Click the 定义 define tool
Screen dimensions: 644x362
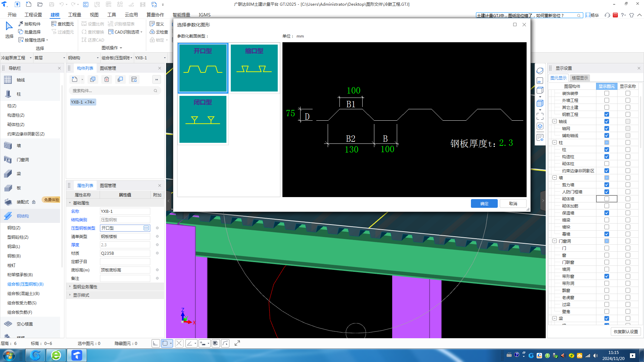[157, 24]
